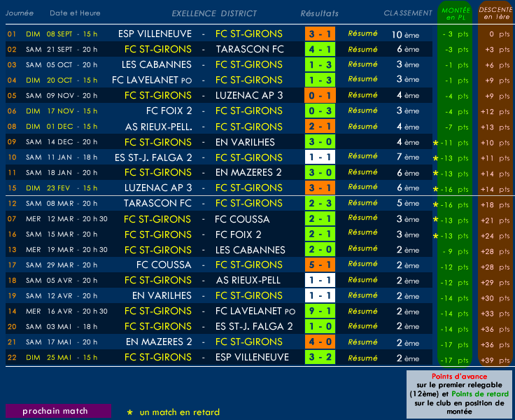Click the star beside journée 09's -11 pts
The image size is (515, 420).
pyautogui.click(x=435, y=143)
